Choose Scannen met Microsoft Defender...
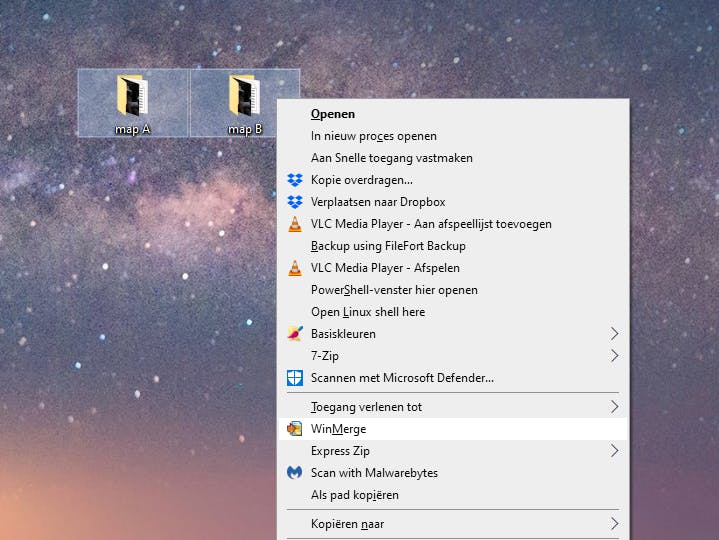Screen dimensions: 719x540 tap(453, 378)
